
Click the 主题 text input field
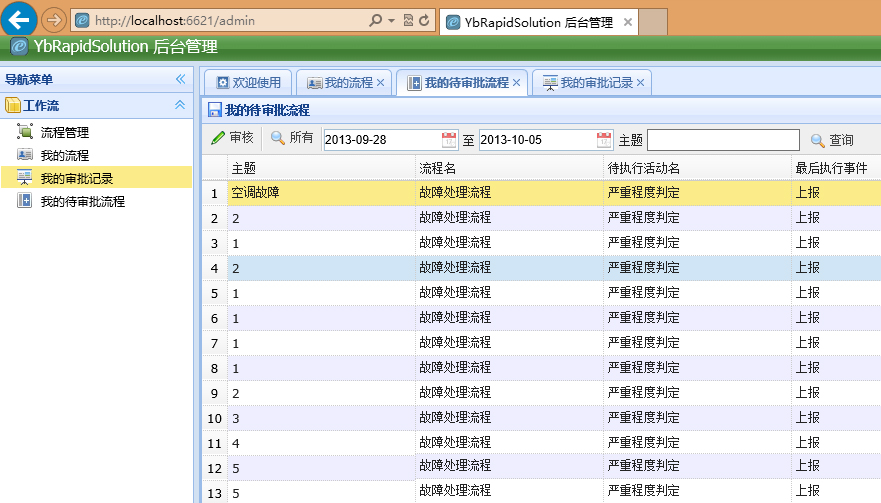point(723,140)
